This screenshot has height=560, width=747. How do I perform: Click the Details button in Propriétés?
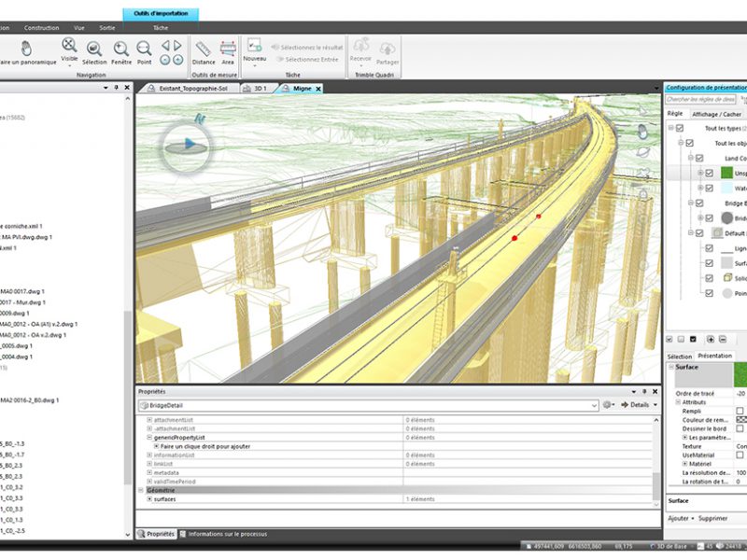(x=639, y=405)
